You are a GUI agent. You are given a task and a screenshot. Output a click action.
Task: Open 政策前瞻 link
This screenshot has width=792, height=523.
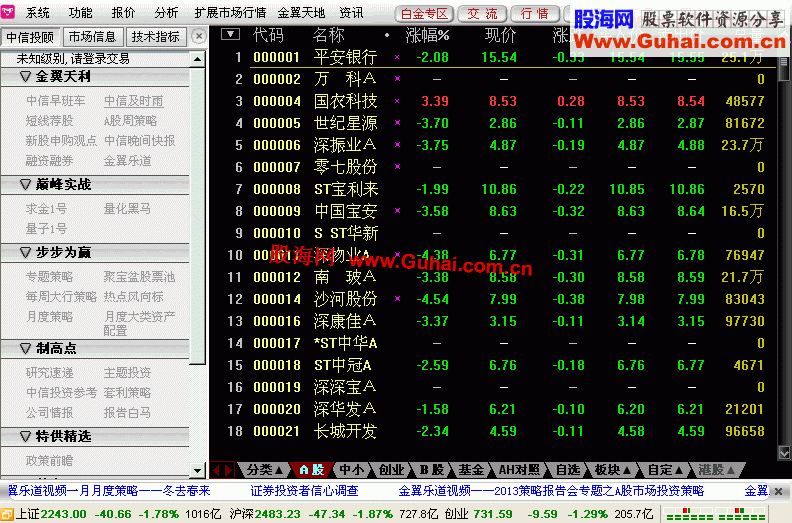coord(50,460)
